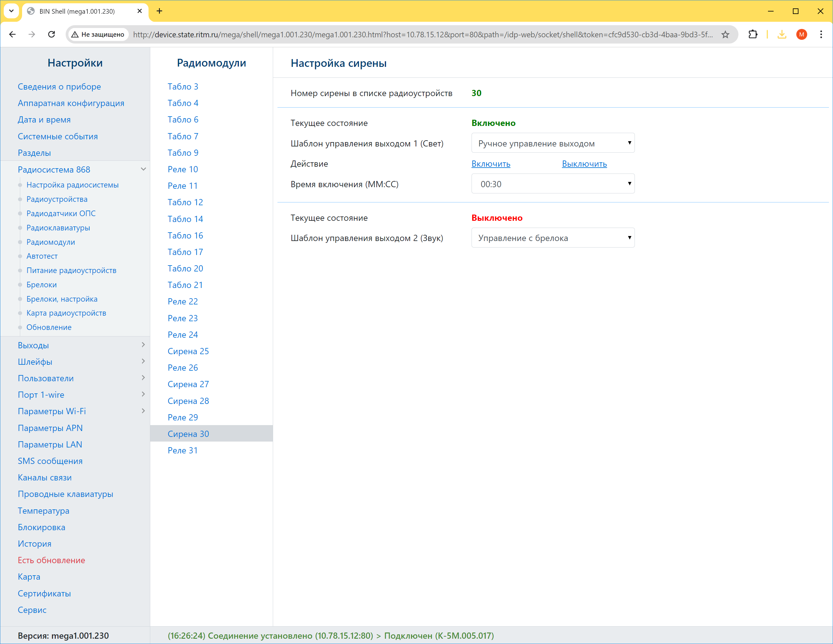The width and height of the screenshot is (833, 644).
Task: Click the Включить action link
Action: (x=491, y=164)
